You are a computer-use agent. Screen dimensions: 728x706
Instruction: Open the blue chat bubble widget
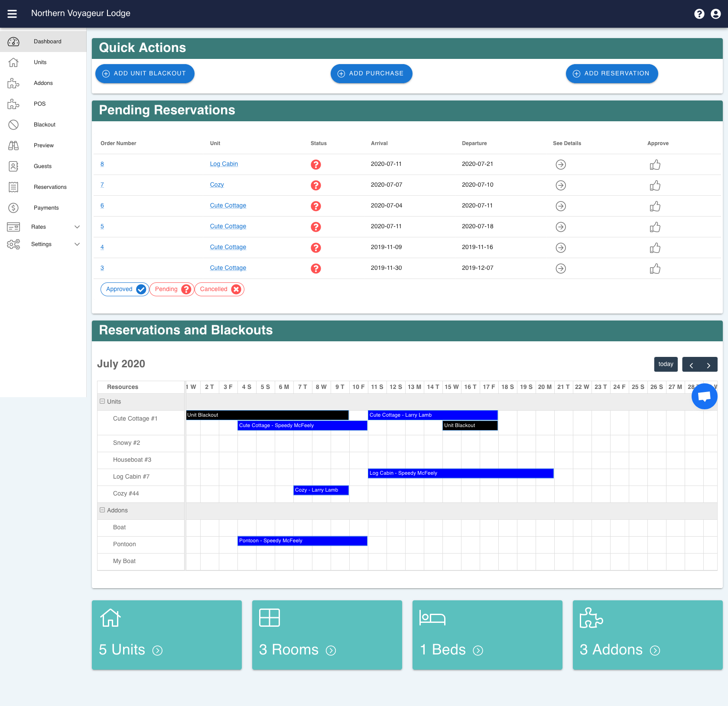(704, 396)
